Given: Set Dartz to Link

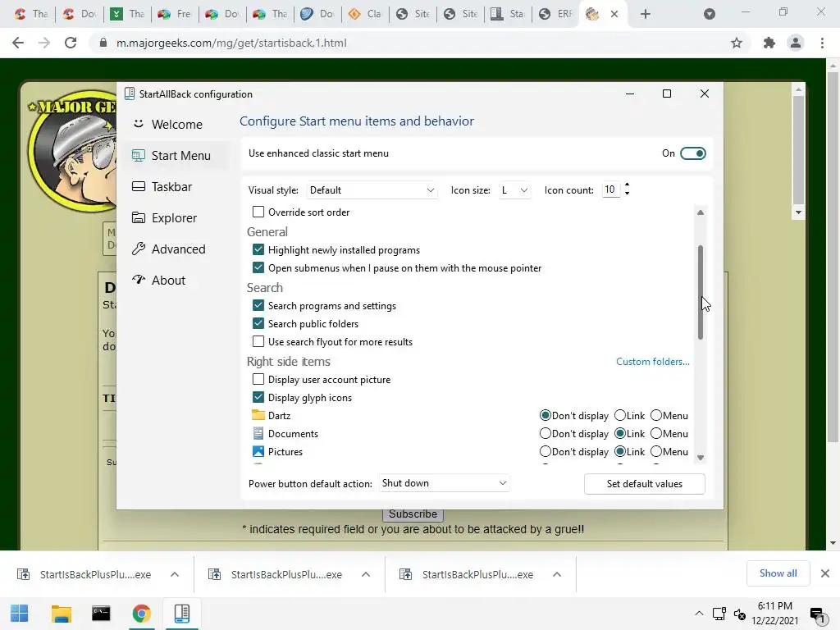Looking at the screenshot, I should [x=620, y=415].
